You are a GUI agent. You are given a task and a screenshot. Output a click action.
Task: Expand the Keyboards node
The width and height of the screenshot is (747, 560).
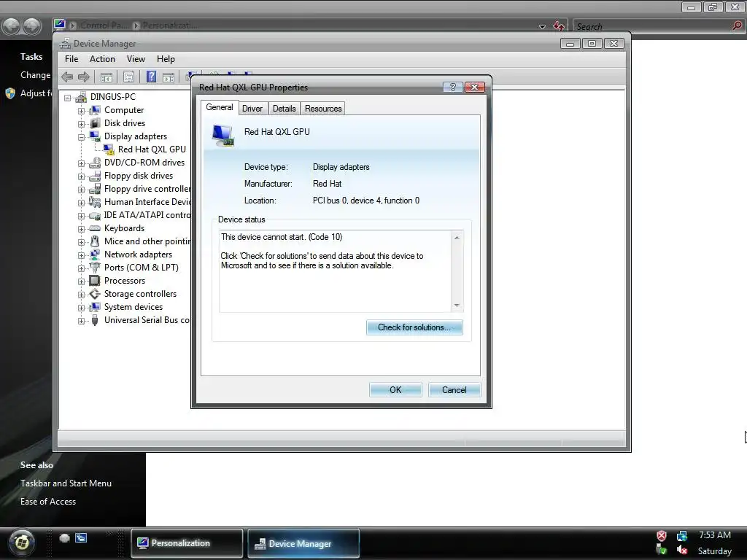pyautogui.click(x=82, y=229)
